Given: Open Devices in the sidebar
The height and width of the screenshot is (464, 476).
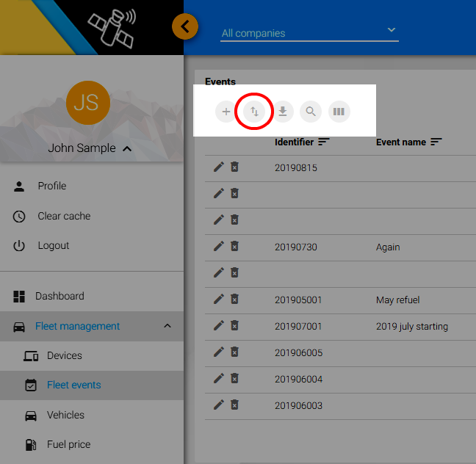Looking at the screenshot, I should pos(64,355).
